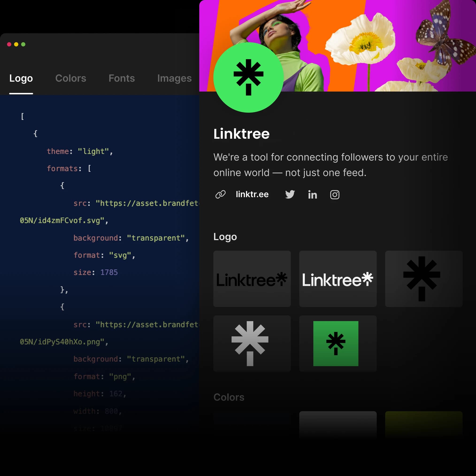Switch to the Images tab

174,78
